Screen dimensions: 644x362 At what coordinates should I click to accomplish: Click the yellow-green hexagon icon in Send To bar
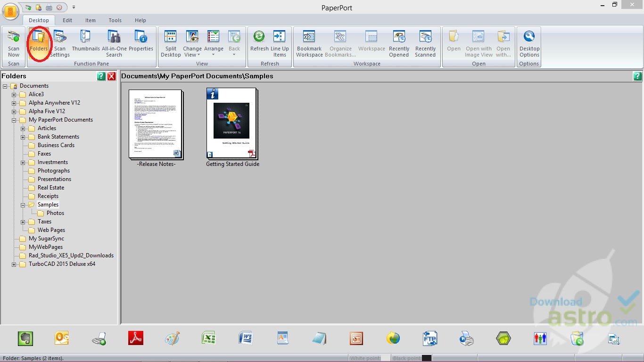(504, 338)
